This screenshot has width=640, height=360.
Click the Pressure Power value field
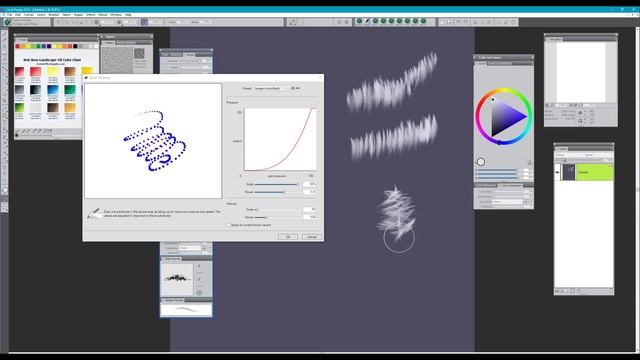click(310, 192)
